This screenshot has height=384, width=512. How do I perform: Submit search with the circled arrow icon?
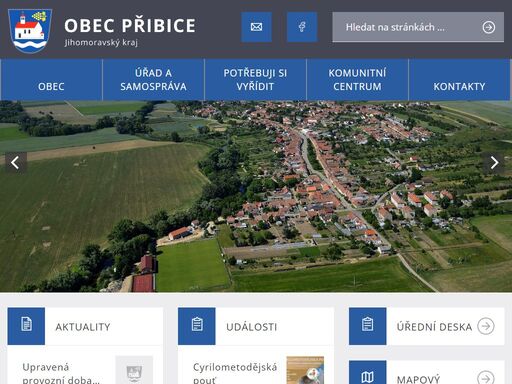(489, 27)
